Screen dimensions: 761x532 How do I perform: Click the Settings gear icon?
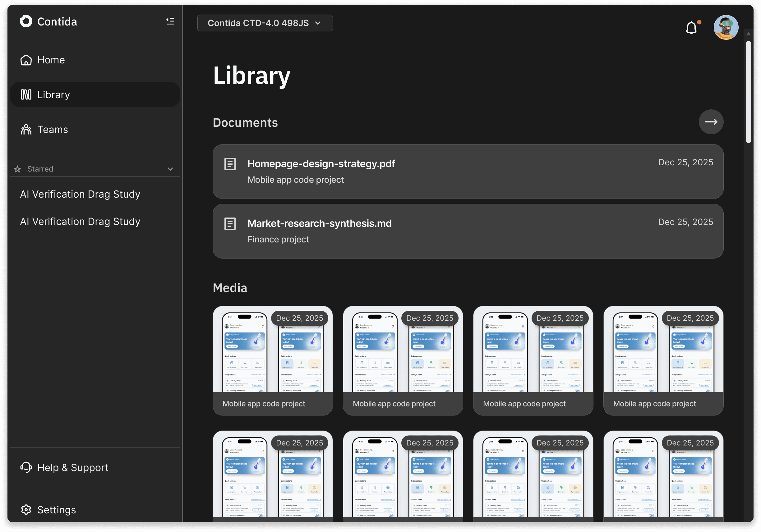click(x=26, y=510)
